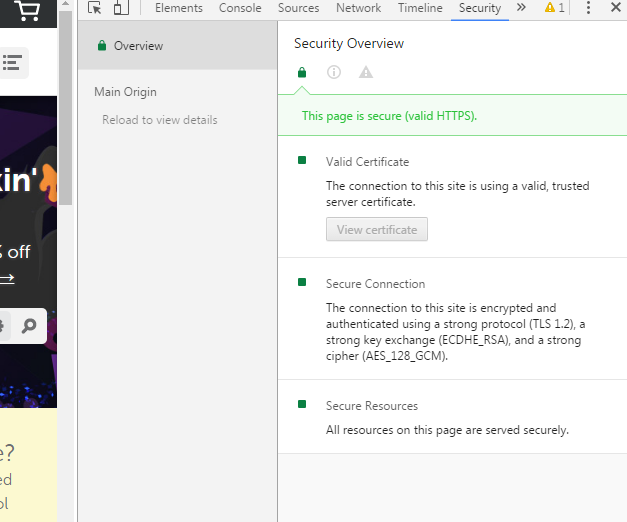The image size is (627, 522).
Task: Click the info circle status icon
Action: click(334, 72)
